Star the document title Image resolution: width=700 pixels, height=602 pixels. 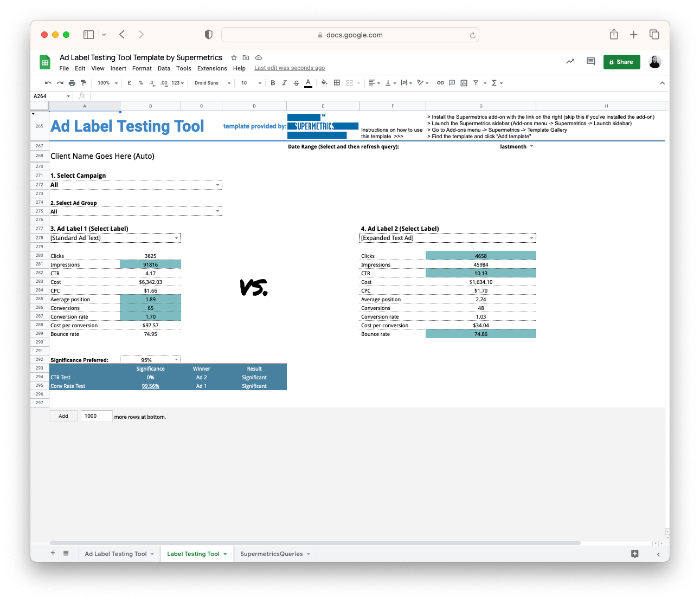[234, 57]
